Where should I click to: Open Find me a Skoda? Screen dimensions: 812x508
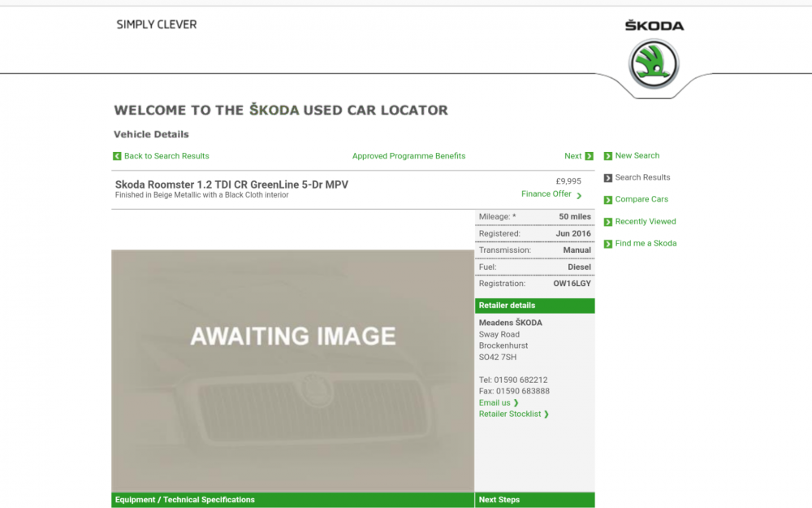[x=646, y=243]
